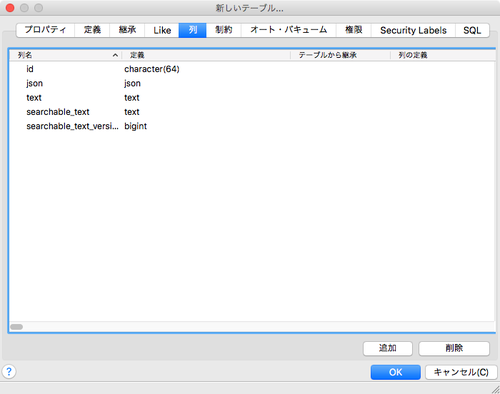Screen dimensions: 500x394
Task: Select the searchable_text_versi... row
Action: point(252,126)
